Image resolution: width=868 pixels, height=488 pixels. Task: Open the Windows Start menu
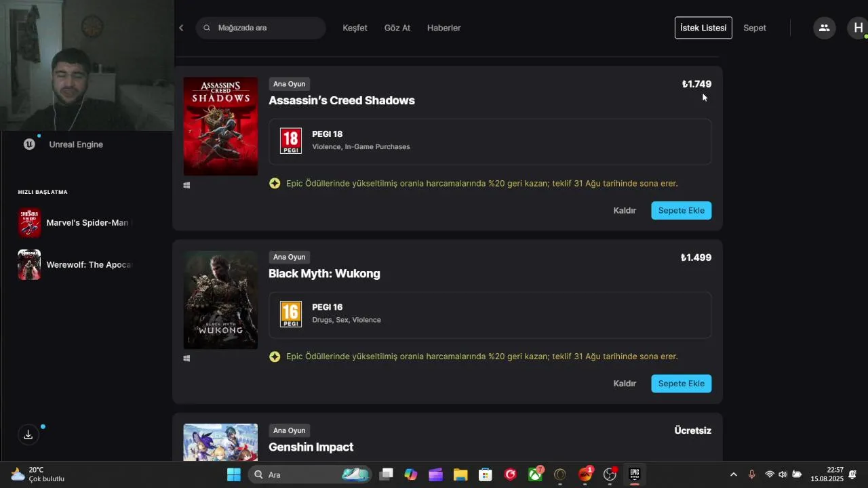click(x=234, y=474)
